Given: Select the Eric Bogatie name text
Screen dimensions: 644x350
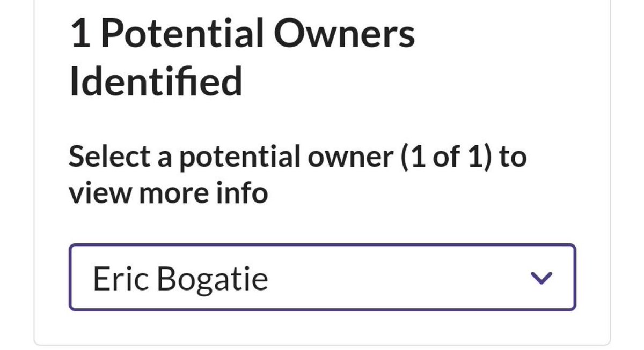Looking at the screenshot, I should tap(180, 279).
